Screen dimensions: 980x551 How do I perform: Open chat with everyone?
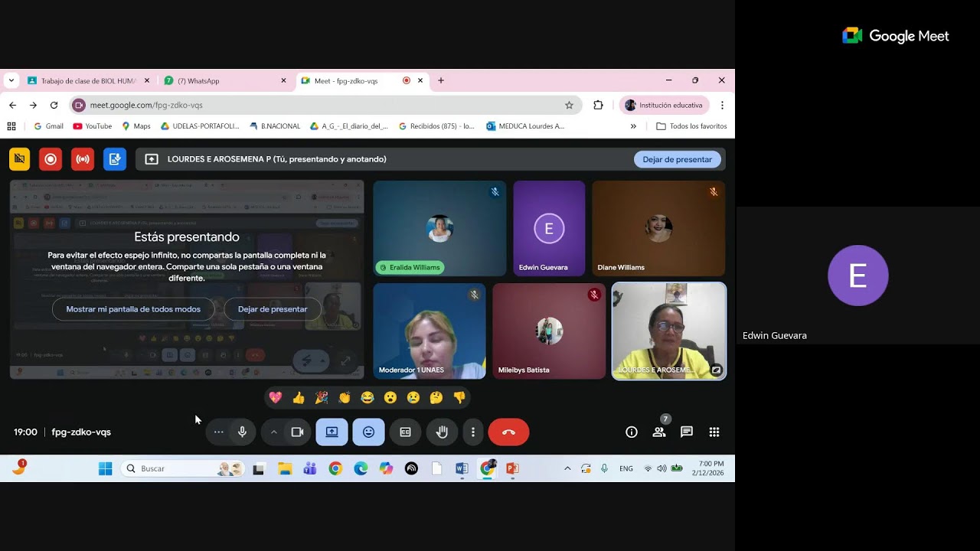tap(687, 432)
